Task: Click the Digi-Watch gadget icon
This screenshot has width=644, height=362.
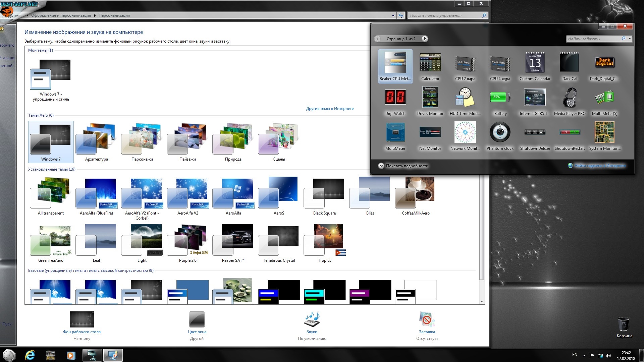Action: point(395,98)
